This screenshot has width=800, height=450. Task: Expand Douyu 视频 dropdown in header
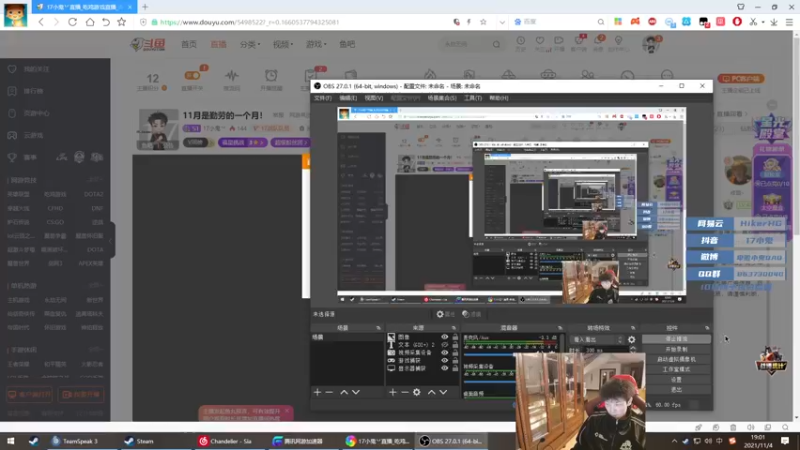(283, 44)
